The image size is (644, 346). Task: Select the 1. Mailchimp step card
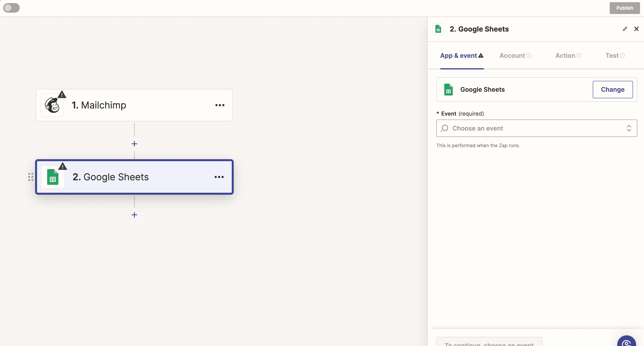[134, 105]
